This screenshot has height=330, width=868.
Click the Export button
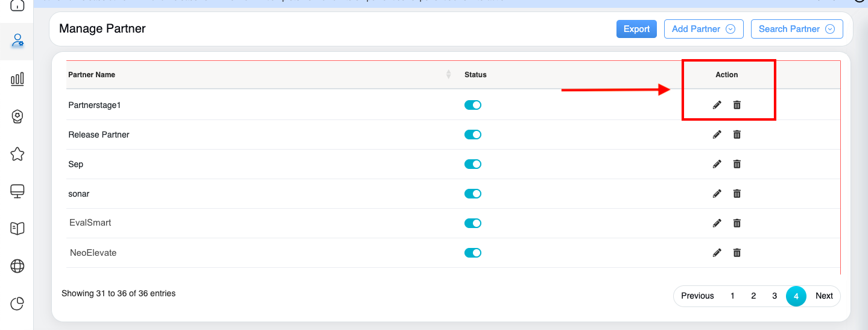coord(636,29)
